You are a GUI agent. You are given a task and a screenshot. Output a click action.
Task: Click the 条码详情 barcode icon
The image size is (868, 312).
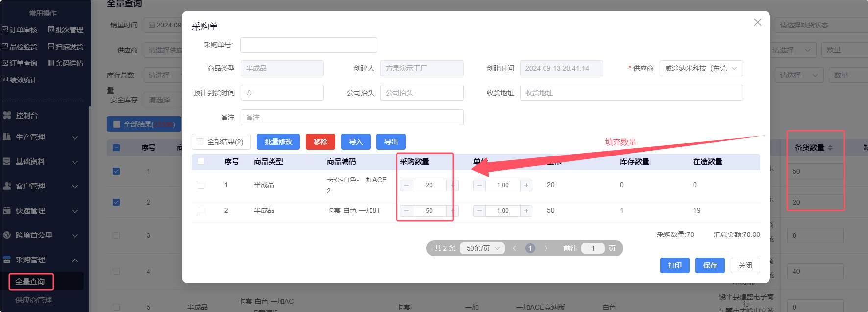(51, 63)
